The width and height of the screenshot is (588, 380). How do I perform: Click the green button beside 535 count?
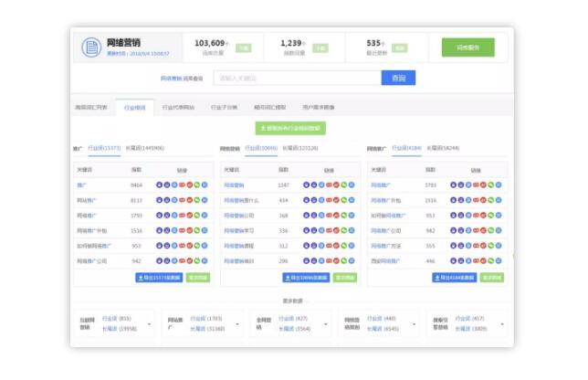click(x=399, y=48)
